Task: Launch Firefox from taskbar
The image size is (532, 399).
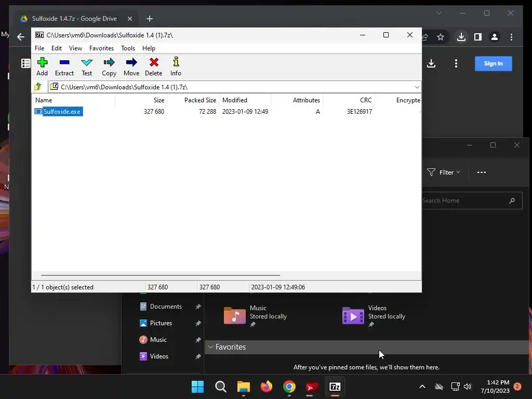Action: click(267, 387)
